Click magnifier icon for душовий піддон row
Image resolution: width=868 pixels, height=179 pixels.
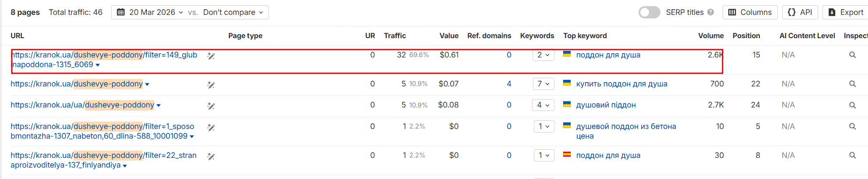[x=852, y=105]
